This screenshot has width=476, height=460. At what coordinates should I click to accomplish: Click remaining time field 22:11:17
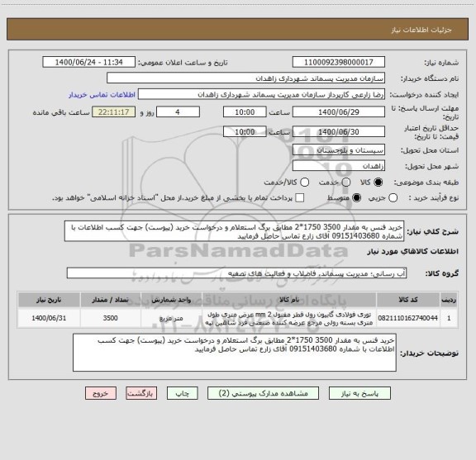coord(113,112)
